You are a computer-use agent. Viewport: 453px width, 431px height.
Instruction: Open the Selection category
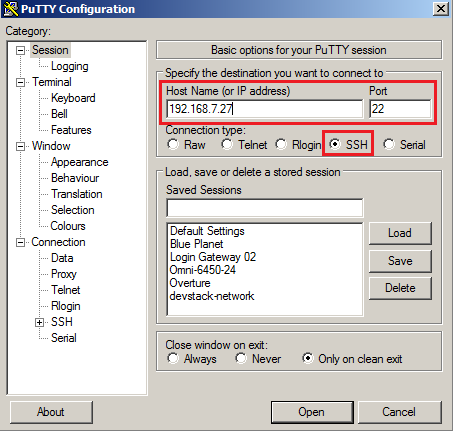point(72,210)
